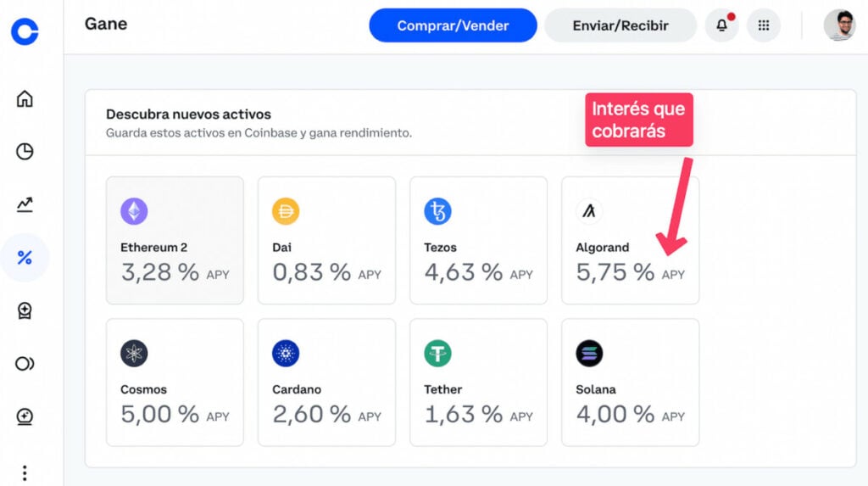Click the Gane page title
Image resolution: width=868 pixels, height=486 pixels.
click(106, 24)
